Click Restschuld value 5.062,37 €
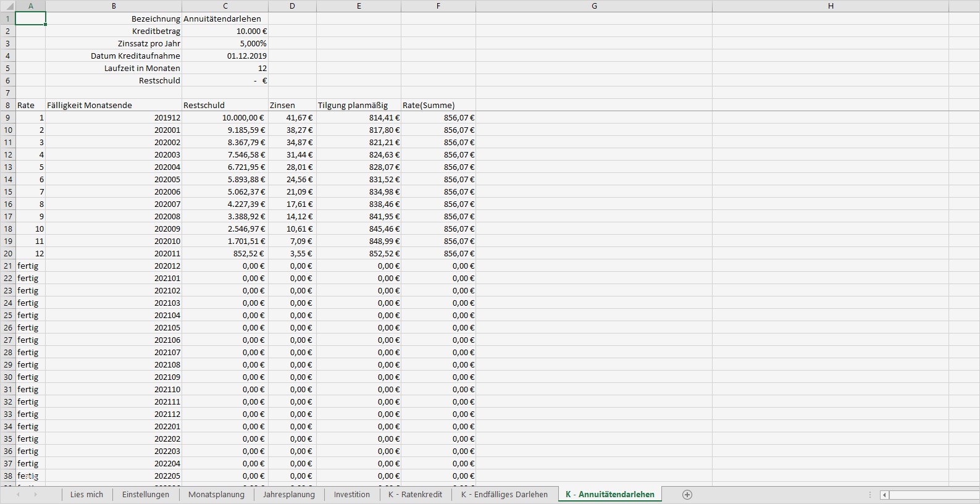Screen dimensions: 980x504 tap(225, 191)
